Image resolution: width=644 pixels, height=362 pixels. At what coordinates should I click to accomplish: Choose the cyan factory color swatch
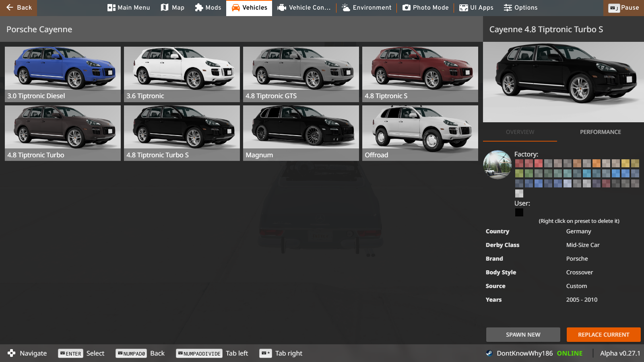587,173
